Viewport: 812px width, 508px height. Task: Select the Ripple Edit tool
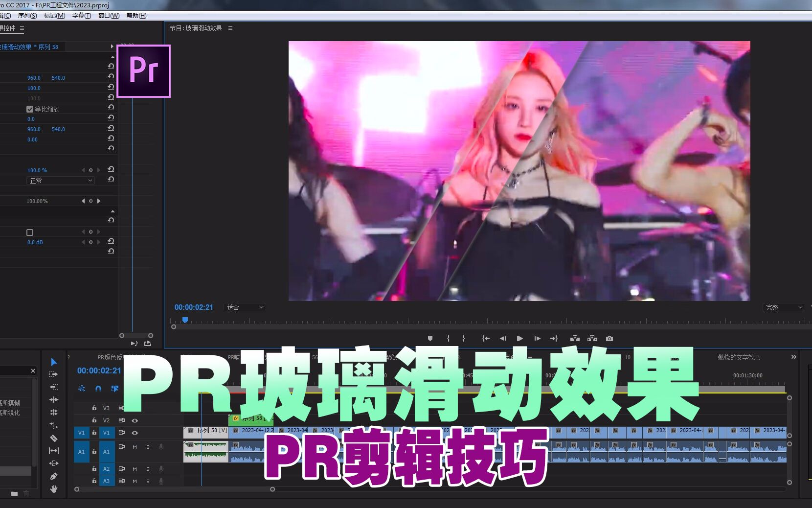pyautogui.click(x=54, y=400)
